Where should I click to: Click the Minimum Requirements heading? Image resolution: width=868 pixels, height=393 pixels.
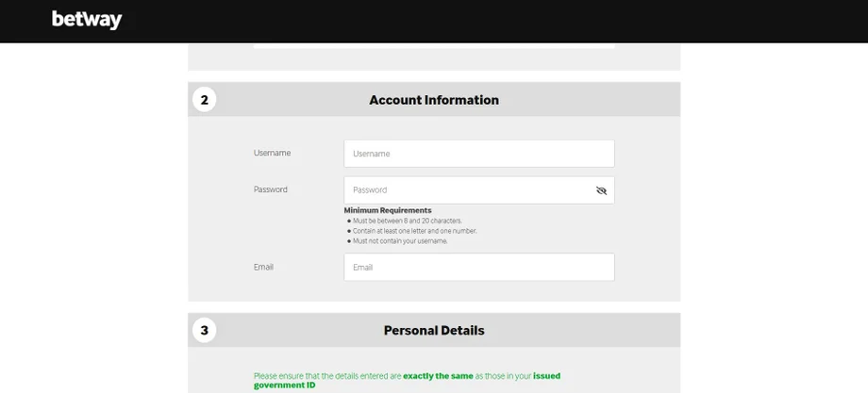[x=388, y=210]
